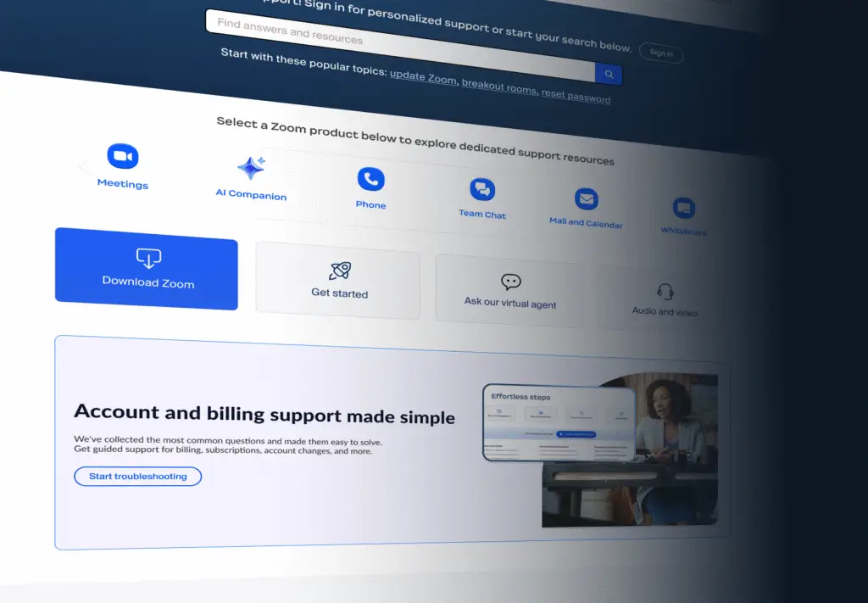Open the reset password topic link
This screenshot has width=868, height=603.
576,97
